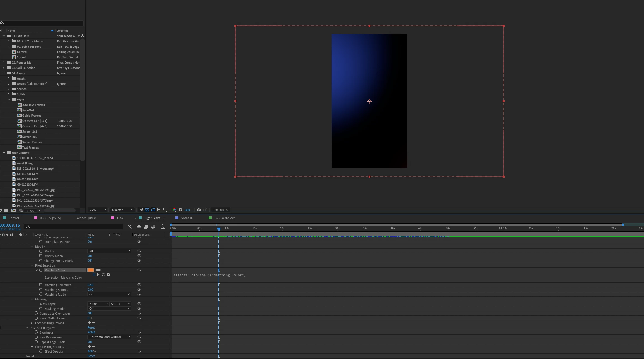Delete selected project item with trash icon
Viewport: 644px width, 359px height.
(x=40, y=210)
